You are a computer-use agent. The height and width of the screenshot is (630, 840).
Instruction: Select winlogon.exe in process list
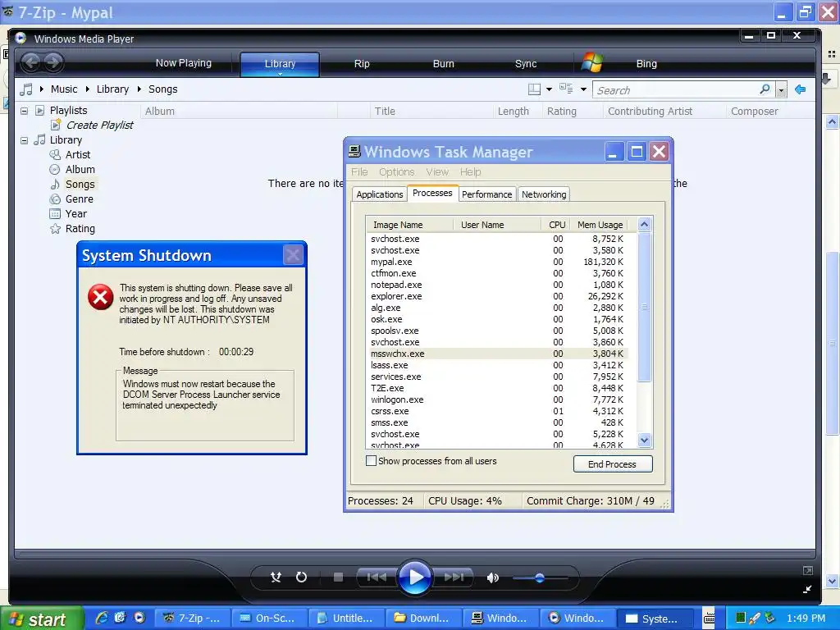coord(497,399)
